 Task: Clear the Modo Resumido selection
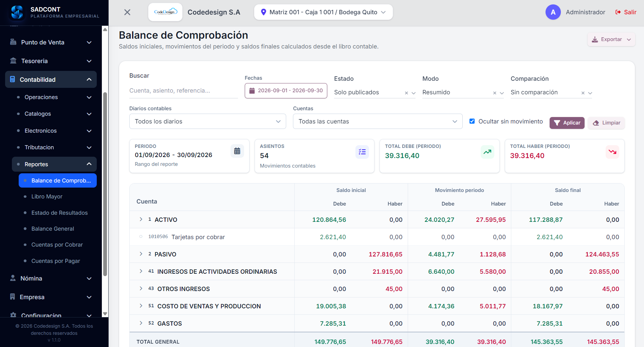495,93
